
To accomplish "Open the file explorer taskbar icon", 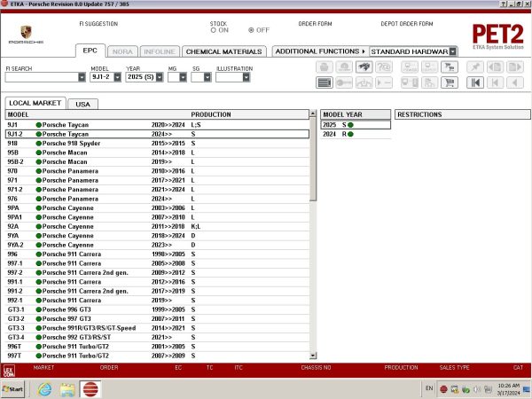I will coord(67,389).
